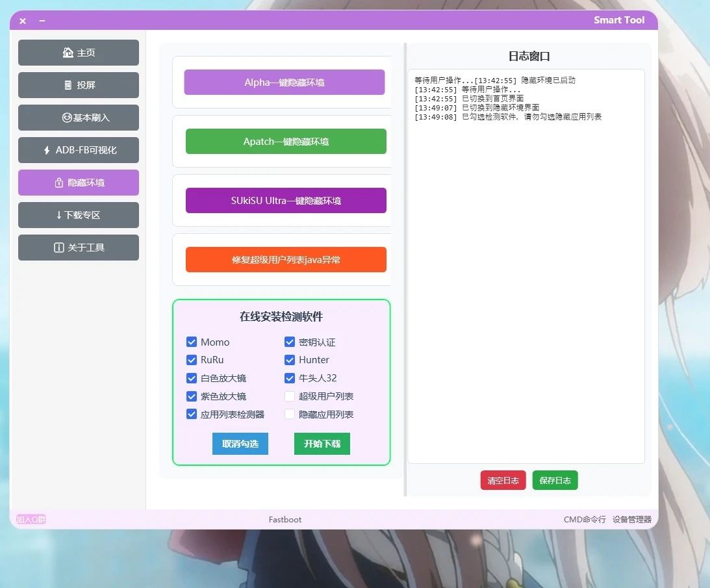
Task: Click 清空日志 to clear log
Action: click(x=503, y=480)
